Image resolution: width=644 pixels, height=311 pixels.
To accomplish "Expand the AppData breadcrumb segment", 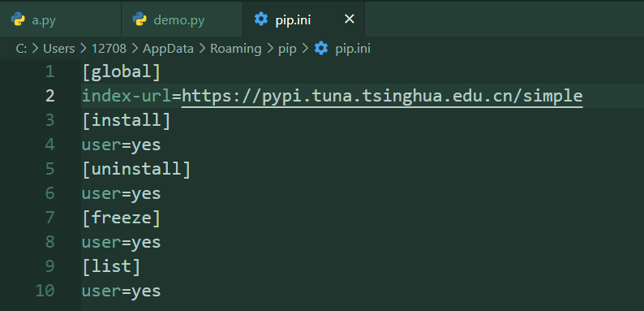I will tap(168, 49).
